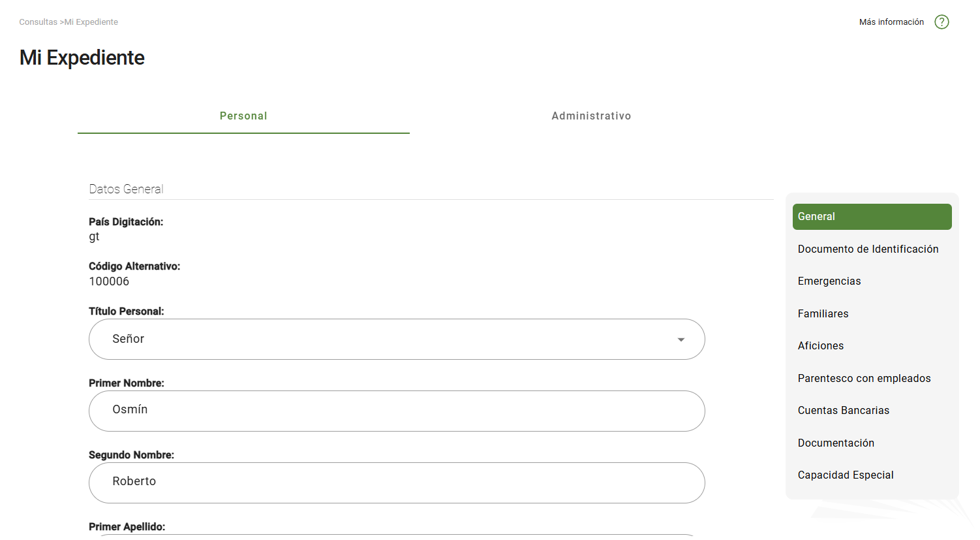Open the Título Personal dropdown
Image resolution: width=980 pixels, height=540 pixels.
coord(396,339)
